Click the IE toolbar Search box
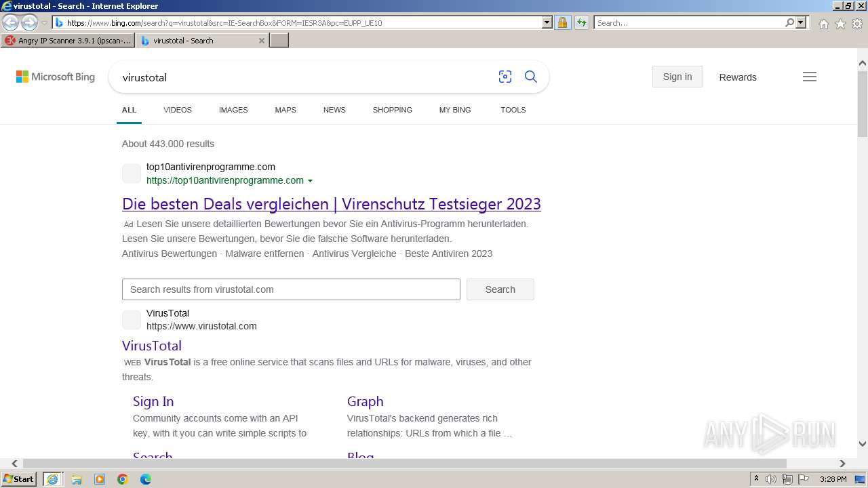Viewport: 868px width, 488px height. (x=688, y=22)
